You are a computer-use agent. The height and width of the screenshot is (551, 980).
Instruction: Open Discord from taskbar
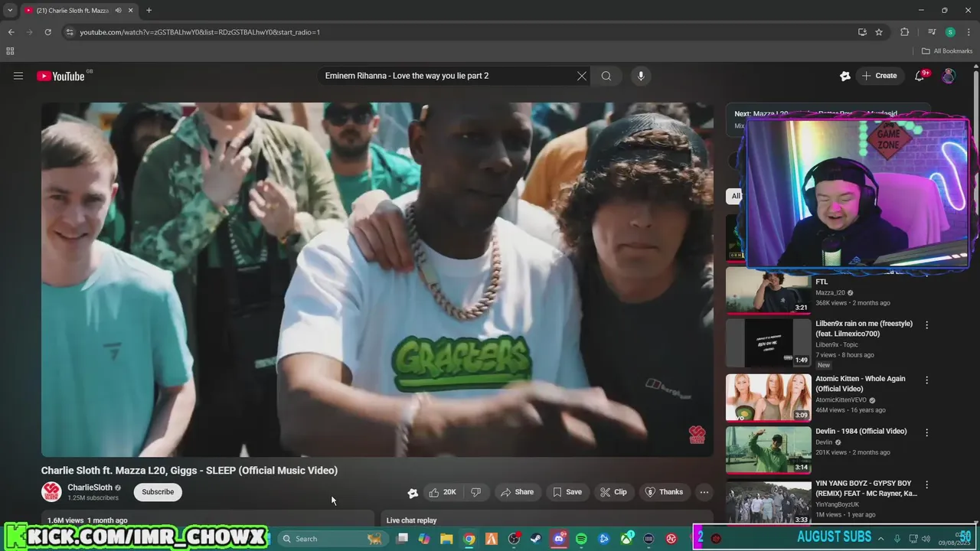pos(559,539)
